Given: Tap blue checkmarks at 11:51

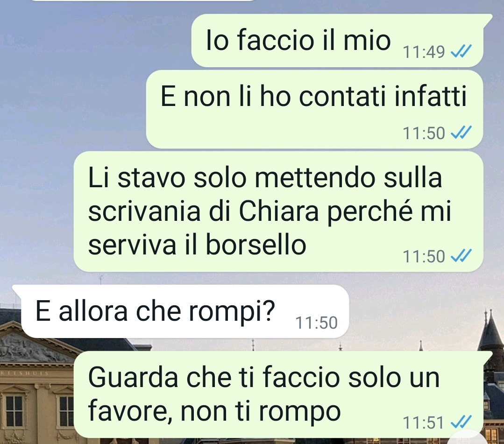Looking at the screenshot, I should pos(461,422).
